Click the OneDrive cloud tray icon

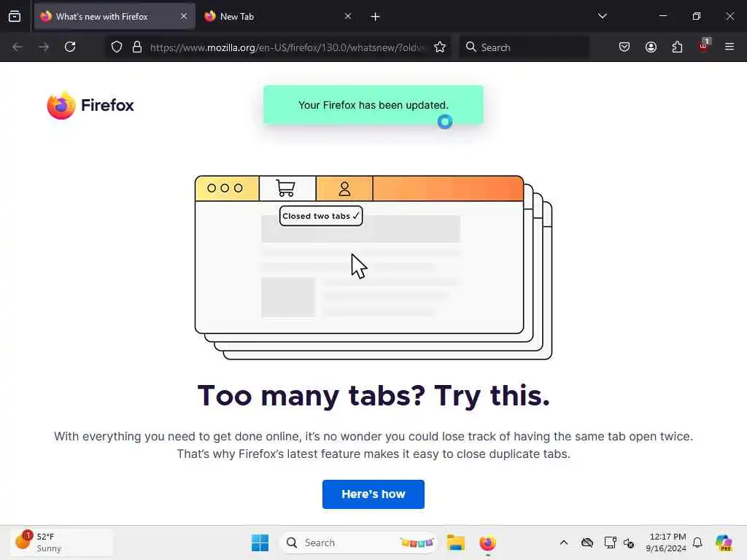coord(587,542)
